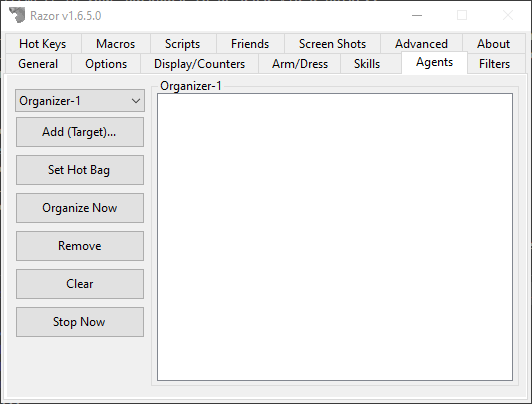
Task: Switch to the Scripts tab
Action: 183,44
